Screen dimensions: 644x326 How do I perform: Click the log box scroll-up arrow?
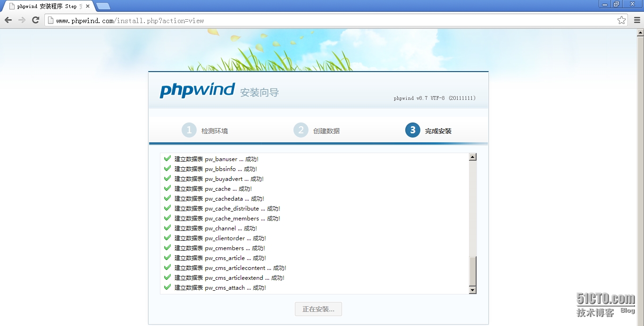(473, 157)
